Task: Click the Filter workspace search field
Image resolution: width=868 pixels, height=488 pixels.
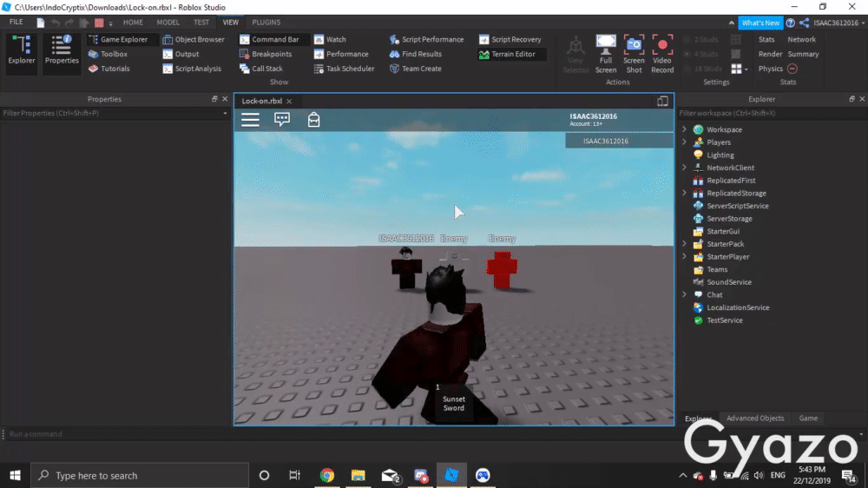Action: coord(773,113)
